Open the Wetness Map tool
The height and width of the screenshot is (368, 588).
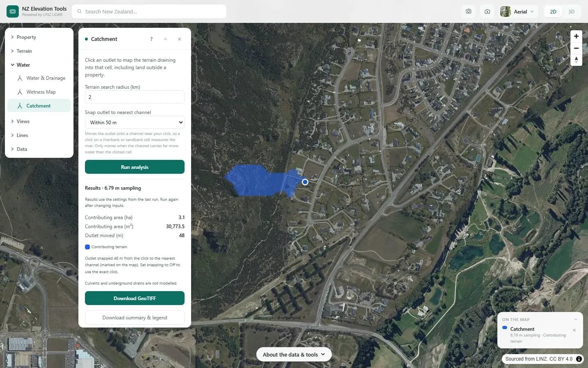39,92
